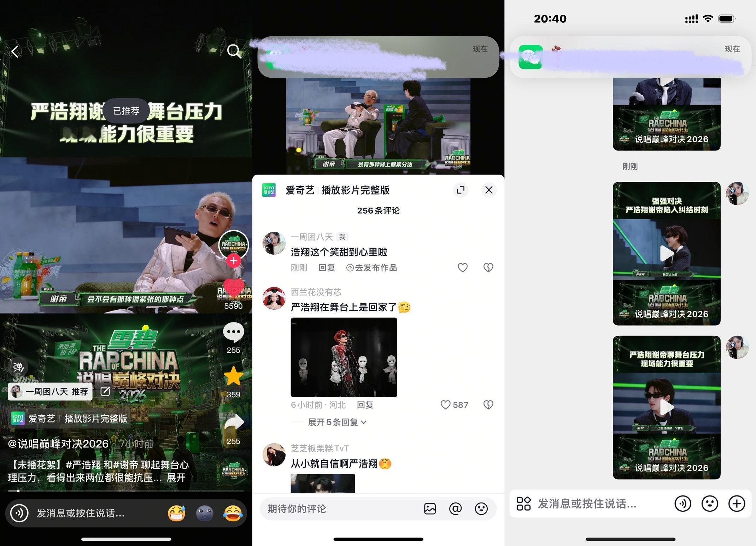The image size is (756, 546).
Task: Send the tears of joy emoji quick reaction
Action: coord(233,513)
